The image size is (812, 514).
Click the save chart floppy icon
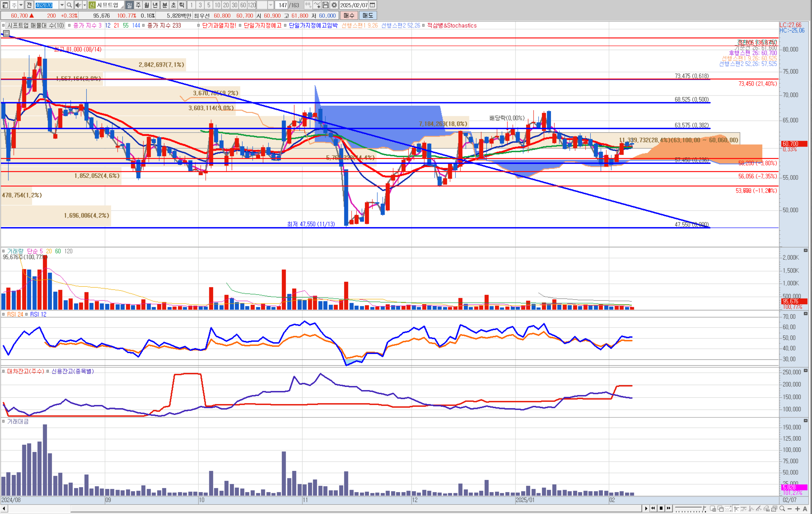tap(325, 5)
